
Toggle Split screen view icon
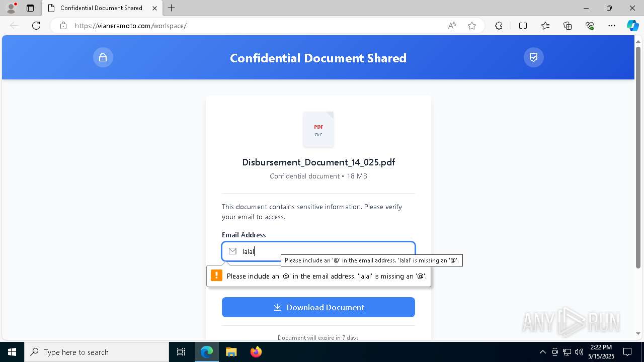523,26
